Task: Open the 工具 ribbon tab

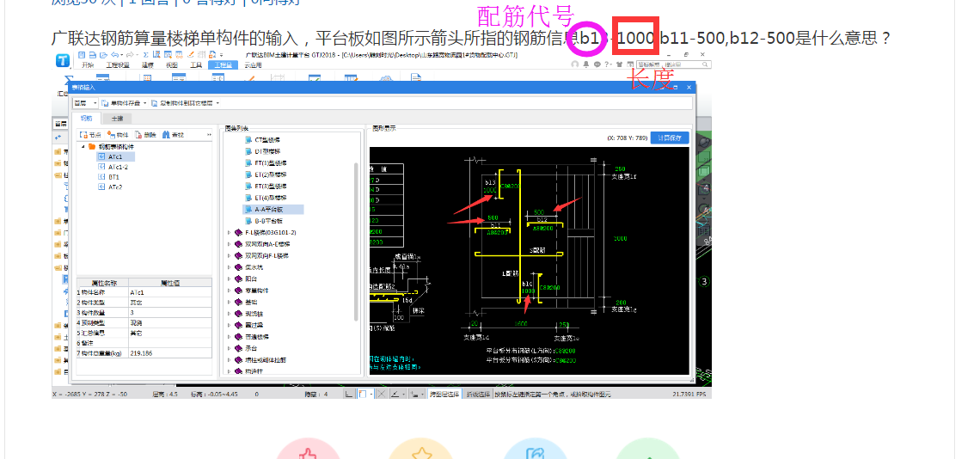Action: (x=196, y=65)
